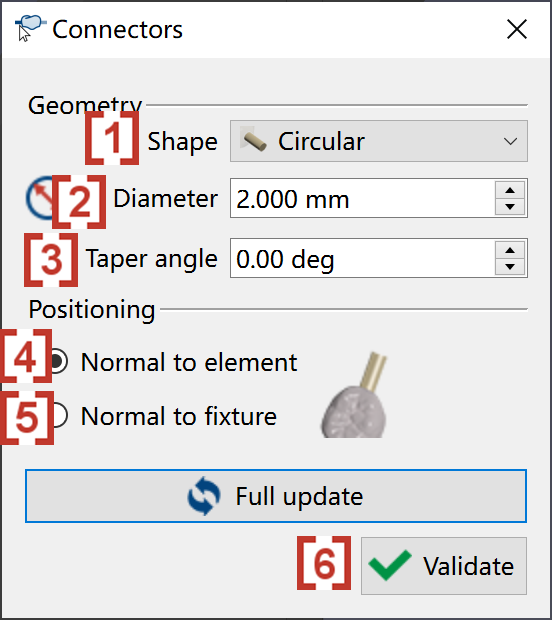Click the green checkmark icon

coord(389,565)
